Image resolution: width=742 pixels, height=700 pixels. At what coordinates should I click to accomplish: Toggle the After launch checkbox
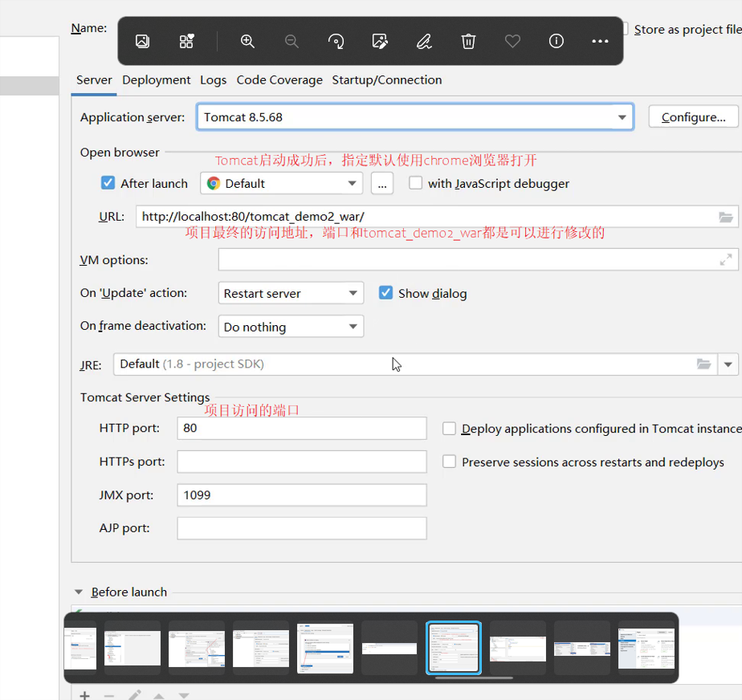click(x=108, y=183)
